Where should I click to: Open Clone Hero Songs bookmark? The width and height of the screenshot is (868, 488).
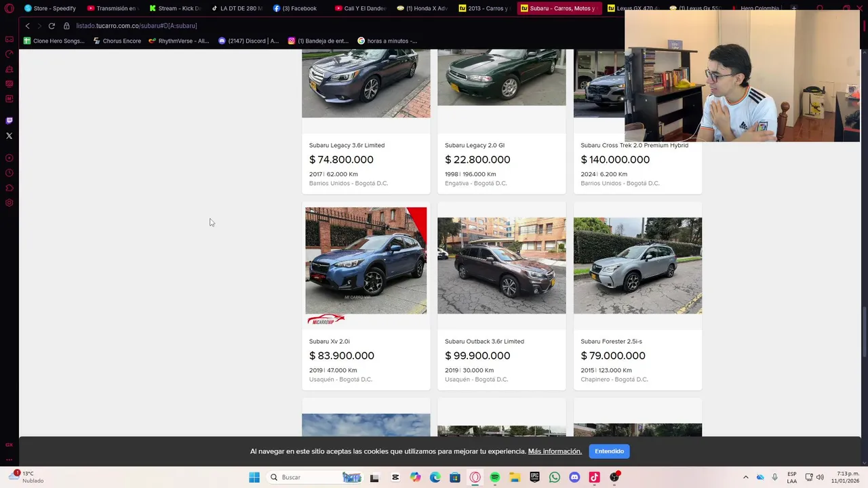coord(54,41)
